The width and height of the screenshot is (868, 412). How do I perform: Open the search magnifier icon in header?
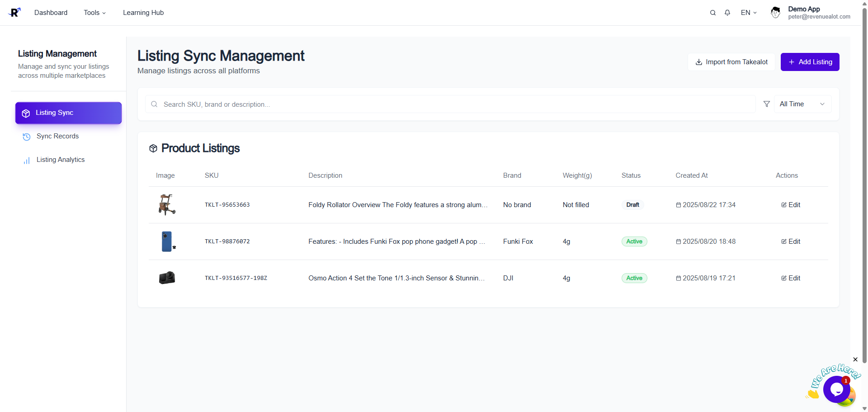(x=713, y=13)
